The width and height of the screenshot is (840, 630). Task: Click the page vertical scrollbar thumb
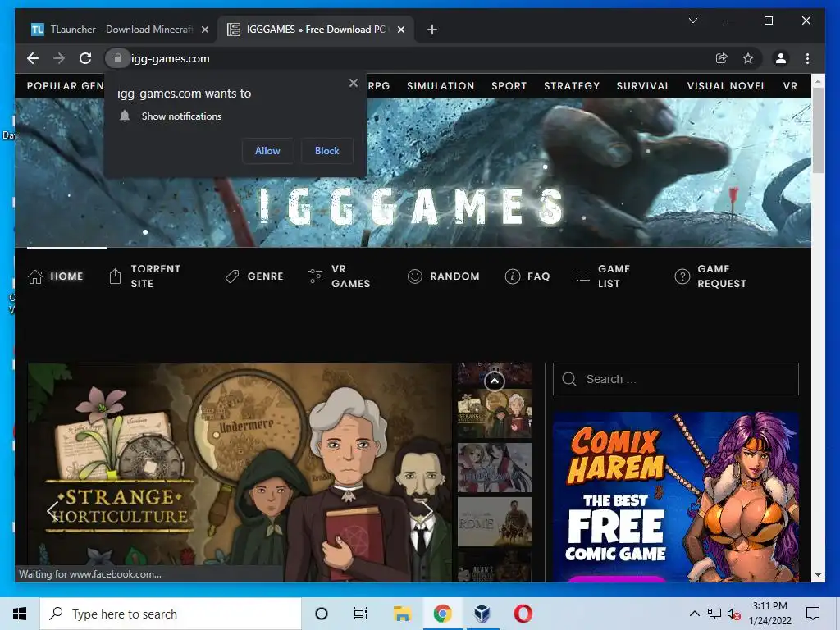(818, 130)
